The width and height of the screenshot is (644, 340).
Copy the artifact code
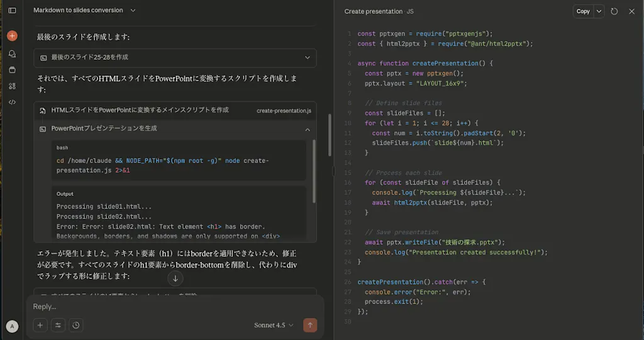(x=583, y=11)
